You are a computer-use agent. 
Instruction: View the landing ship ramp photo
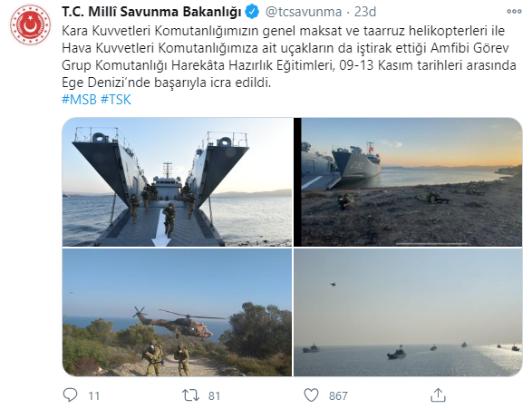coord(177,182)
